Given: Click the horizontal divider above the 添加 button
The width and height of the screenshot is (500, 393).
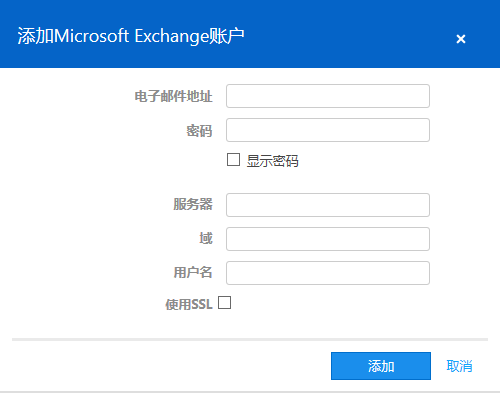Looking at the screenshot, I should point(250,339).
